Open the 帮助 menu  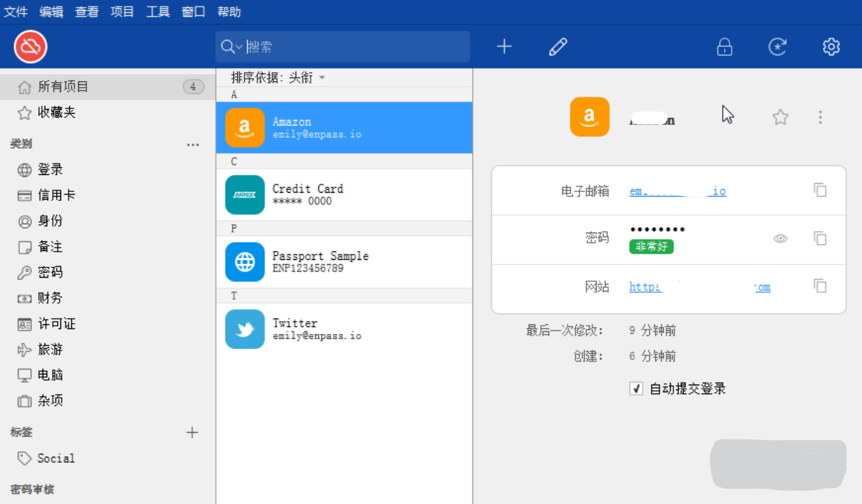pyautogui.click(x=229, y=11)
